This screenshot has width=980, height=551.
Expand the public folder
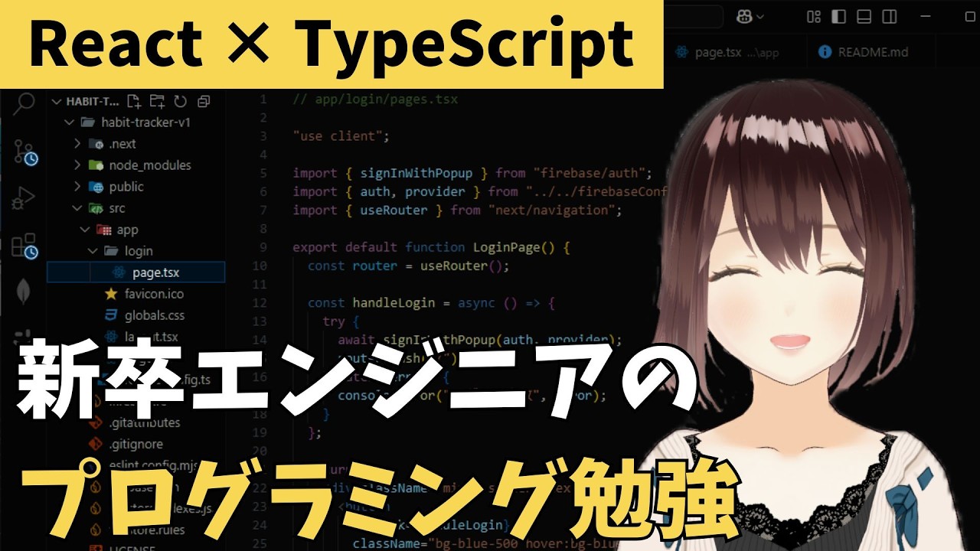(x=77, y=187)
